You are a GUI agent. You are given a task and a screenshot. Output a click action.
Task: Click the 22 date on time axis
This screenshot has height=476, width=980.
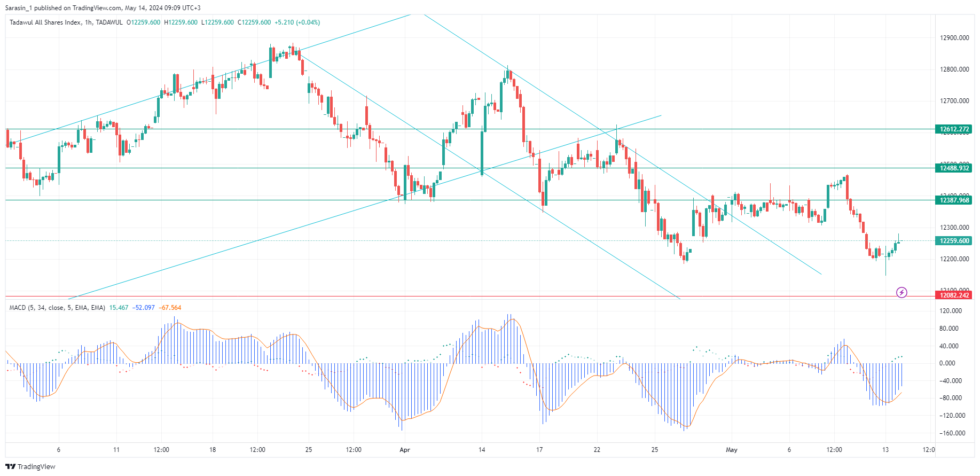(597, 450)
